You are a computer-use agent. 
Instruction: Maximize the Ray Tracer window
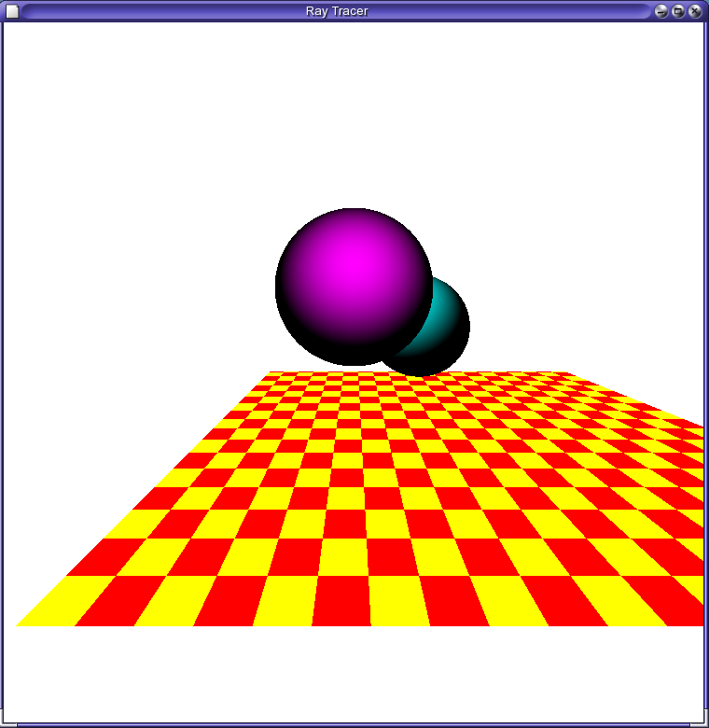pos(677,11)
